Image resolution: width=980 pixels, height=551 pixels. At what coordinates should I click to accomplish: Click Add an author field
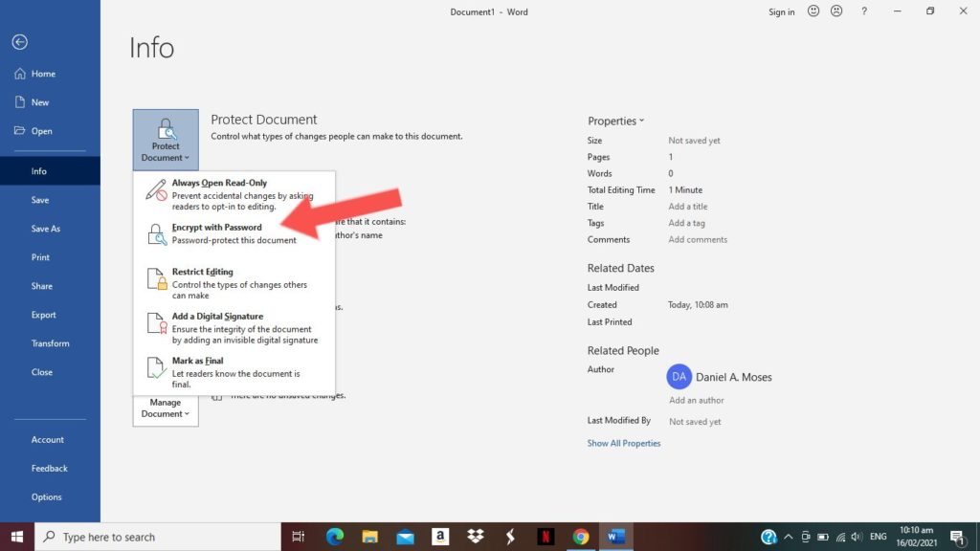pos(697,401)
